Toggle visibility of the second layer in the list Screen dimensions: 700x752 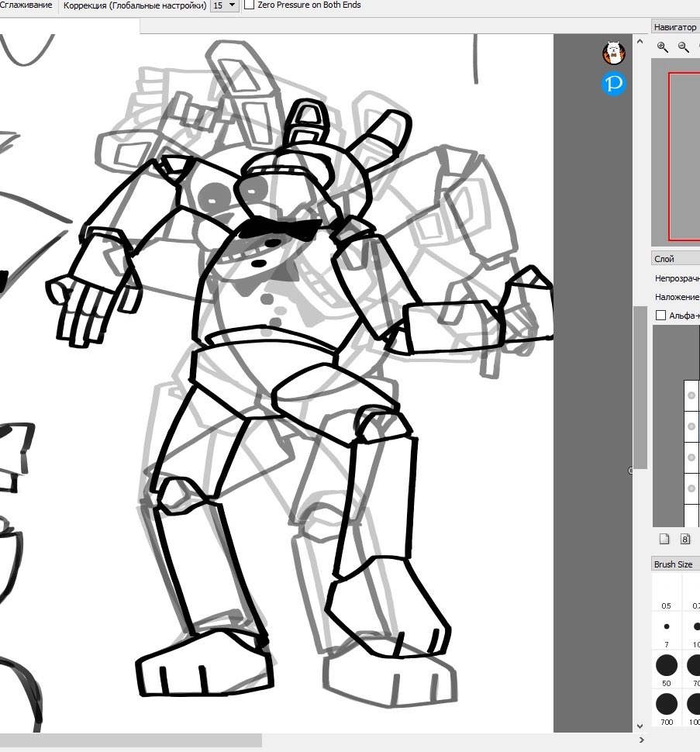(691, 426)
